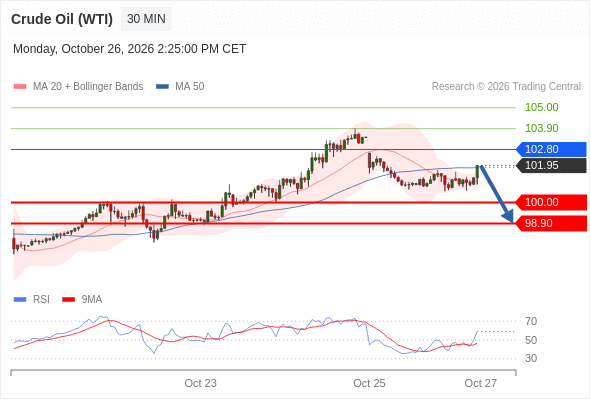Viewport: 590px width, 400px height.
Task: Click the Monday, October 26, 2026 timestamp text
Action: tap(129, 49)
